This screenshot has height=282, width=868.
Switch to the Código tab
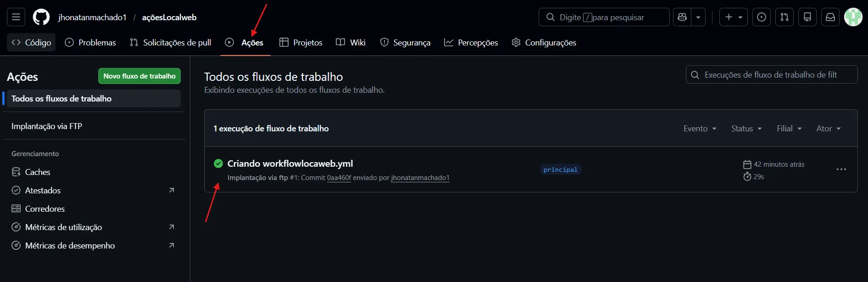click(31, 43)
